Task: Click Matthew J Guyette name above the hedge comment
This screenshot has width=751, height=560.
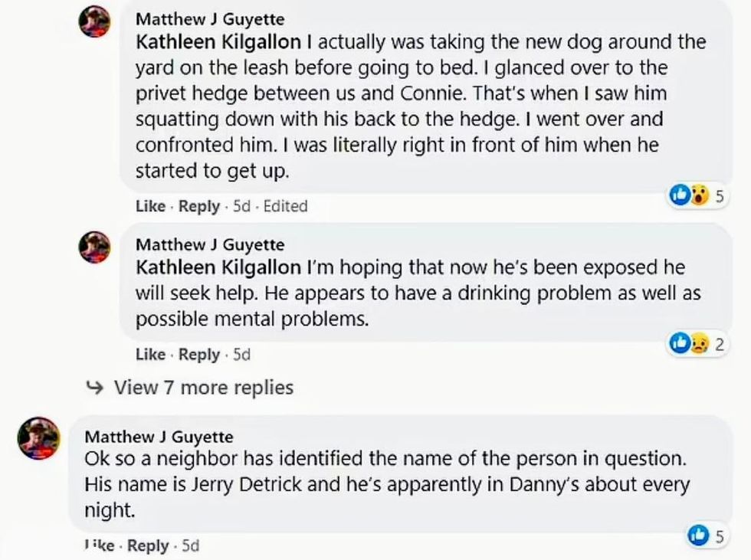Action: pyautogui.click(x=209, y=18)
